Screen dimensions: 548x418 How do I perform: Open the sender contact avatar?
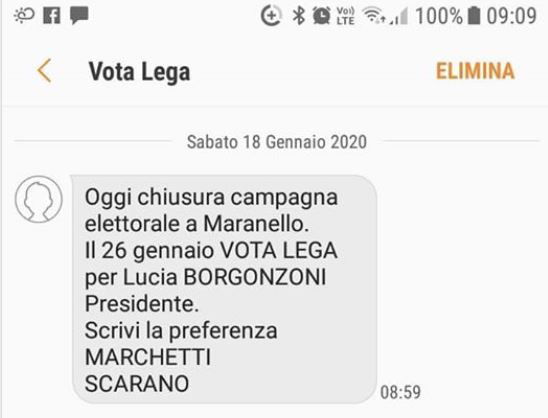(39, 199)
